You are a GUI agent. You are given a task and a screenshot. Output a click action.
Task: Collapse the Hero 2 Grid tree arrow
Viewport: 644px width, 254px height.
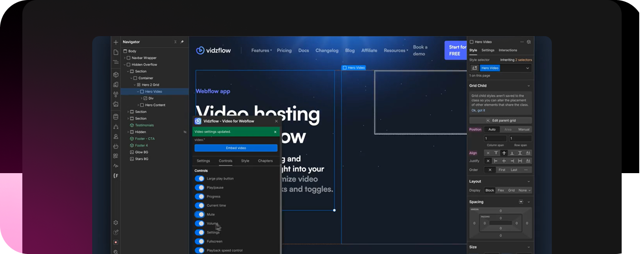tap(135, 85)
